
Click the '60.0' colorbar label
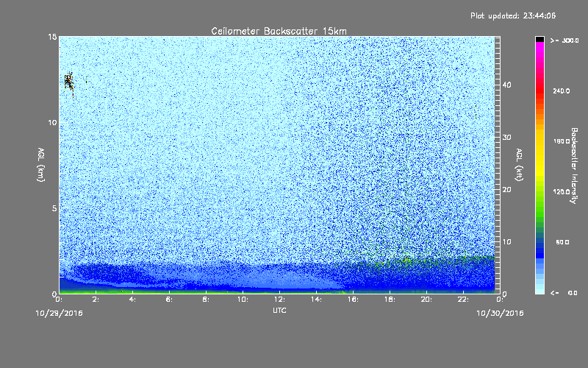[562, 242]
